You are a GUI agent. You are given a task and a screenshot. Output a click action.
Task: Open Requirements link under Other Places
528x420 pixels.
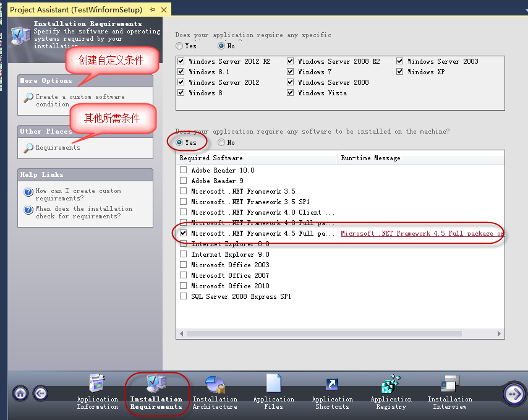click(x=58, y=147)
